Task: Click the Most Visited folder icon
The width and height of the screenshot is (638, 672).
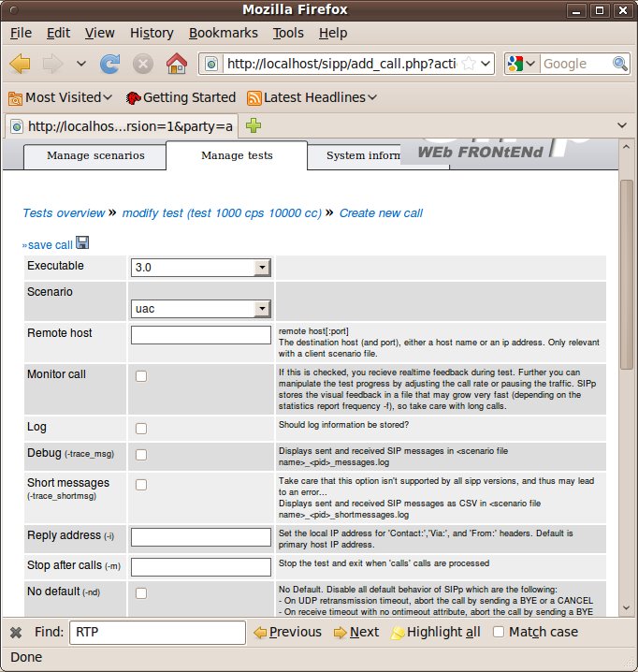Action: click(15, 98)
